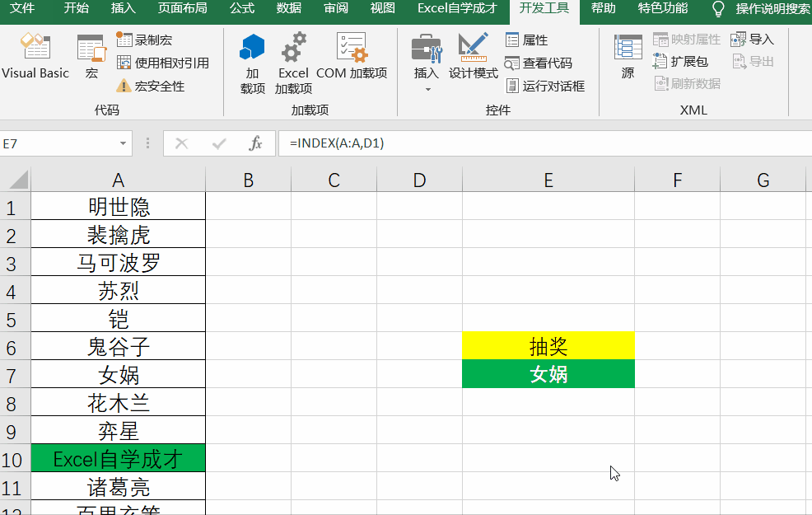Open the Macros (宏) dialog
Screen dimensions: 812x515
point(91,56)
